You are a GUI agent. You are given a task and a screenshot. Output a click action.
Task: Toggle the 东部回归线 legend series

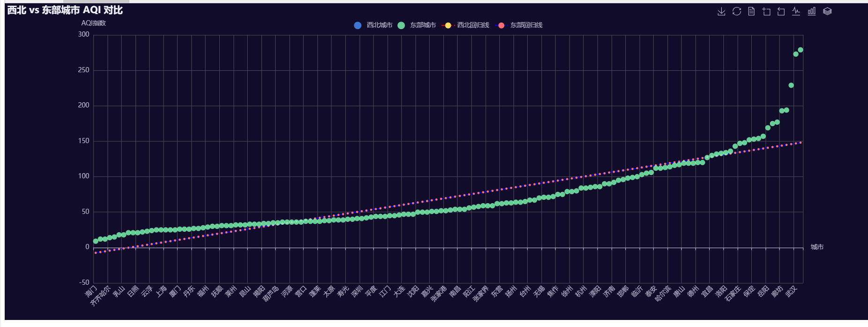pyautogui.click(x=518, y=25)
